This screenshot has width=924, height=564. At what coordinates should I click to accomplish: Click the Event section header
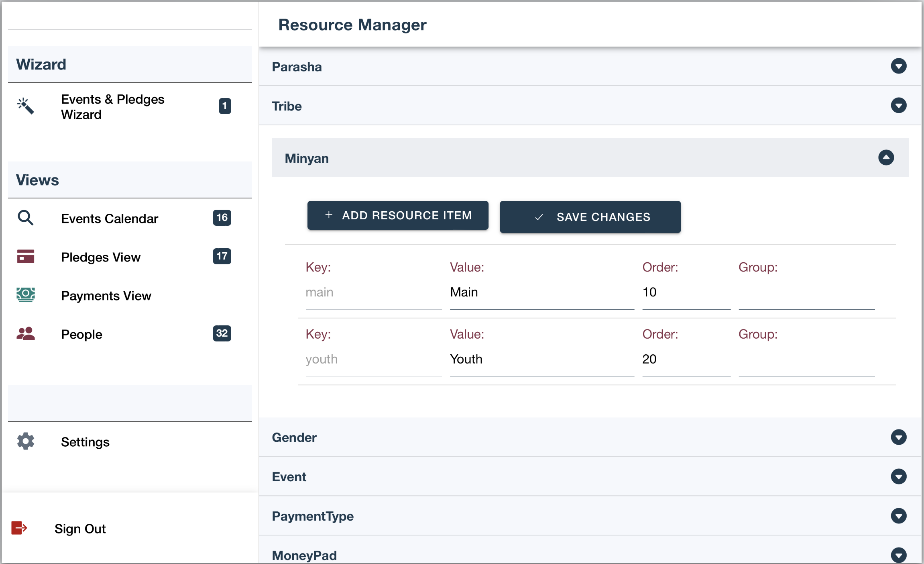[x=590, y=476]
